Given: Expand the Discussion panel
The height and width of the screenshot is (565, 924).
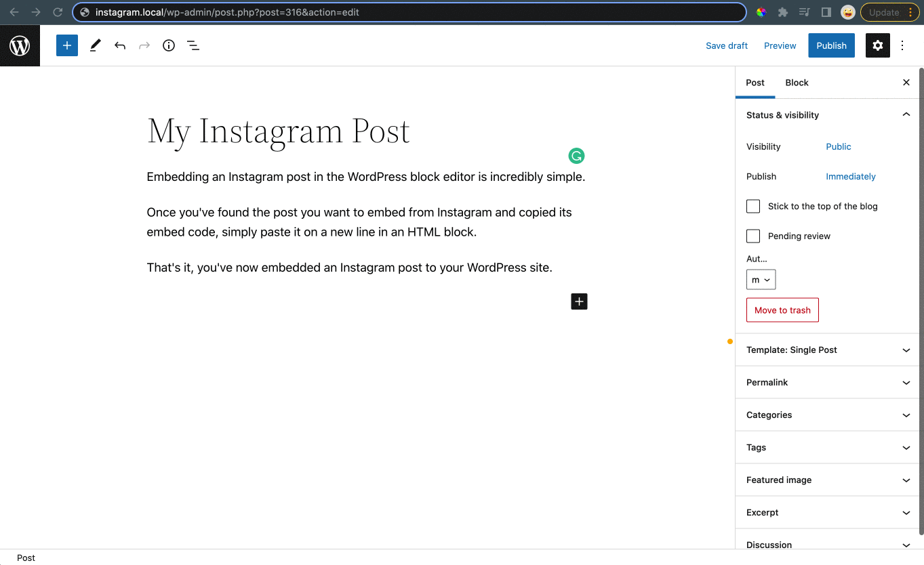Looking at the screenshot, I should click(826, 540).
